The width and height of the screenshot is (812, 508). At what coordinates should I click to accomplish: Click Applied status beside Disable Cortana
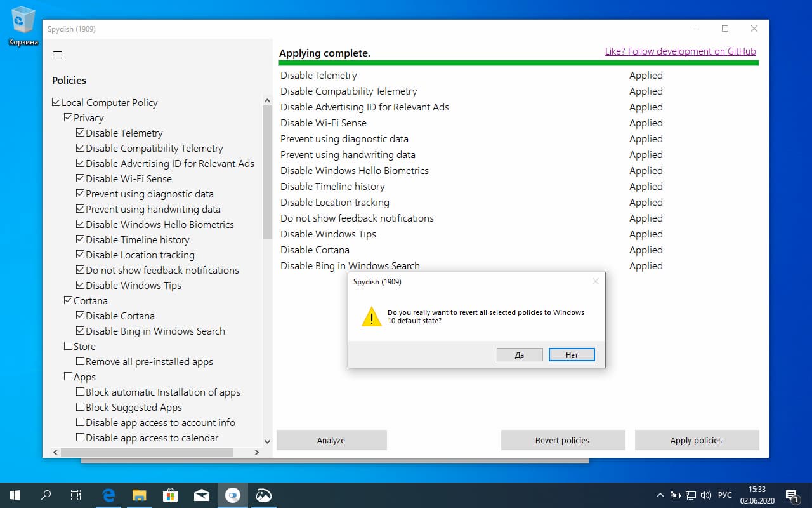click(646, 250)
